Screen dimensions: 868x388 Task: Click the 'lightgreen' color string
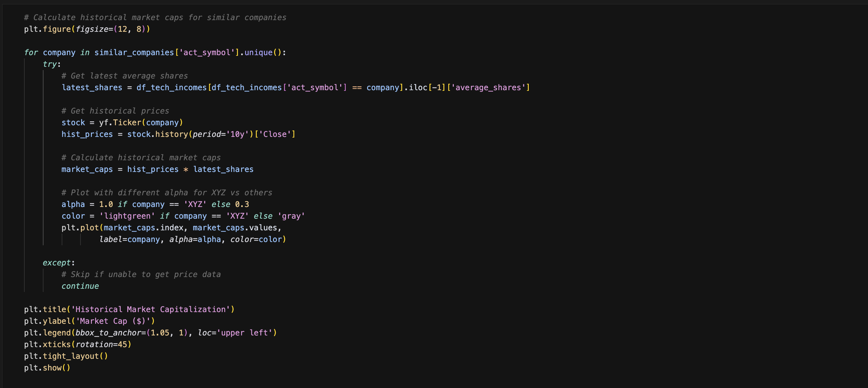(127, 216)
